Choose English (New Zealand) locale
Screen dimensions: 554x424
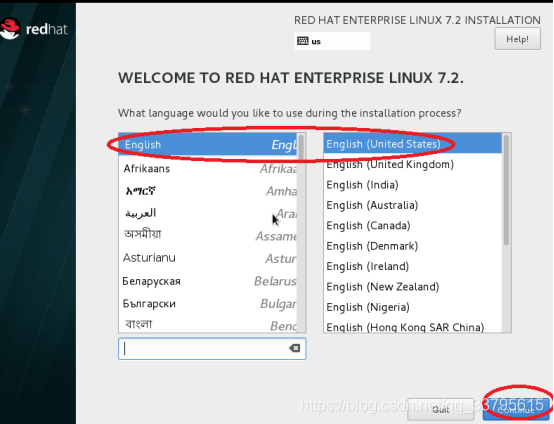pos(412,287)
